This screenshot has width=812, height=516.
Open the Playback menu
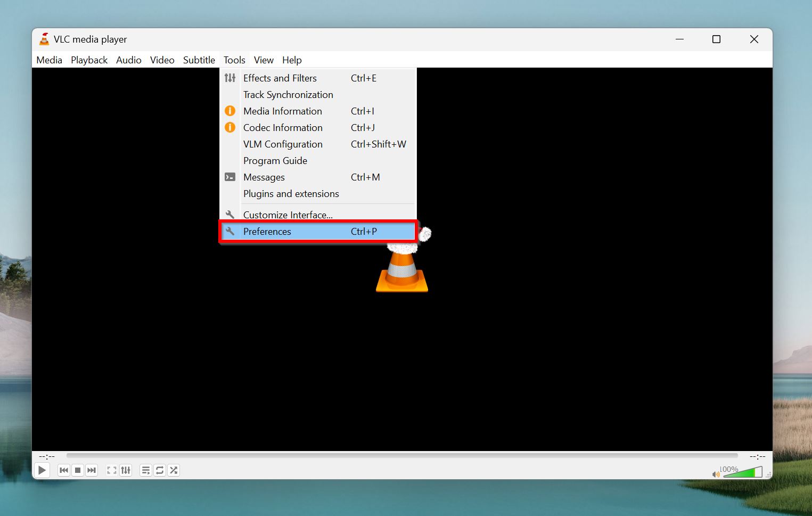[x=89, y=60]
